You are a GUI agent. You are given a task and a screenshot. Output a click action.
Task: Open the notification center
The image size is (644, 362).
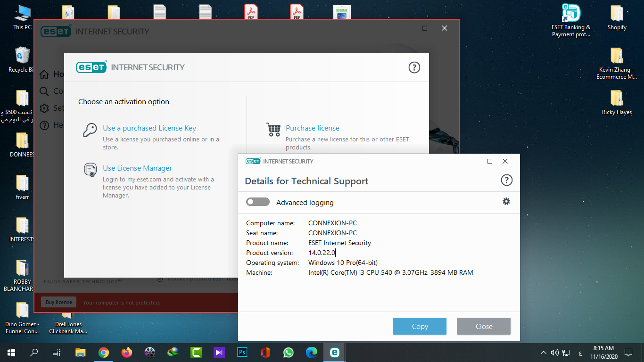628,352
